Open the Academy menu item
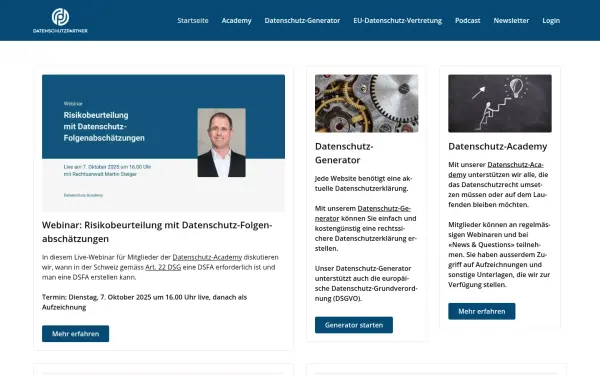Viewport: 600px width, 375px height. tap(236, 21)
